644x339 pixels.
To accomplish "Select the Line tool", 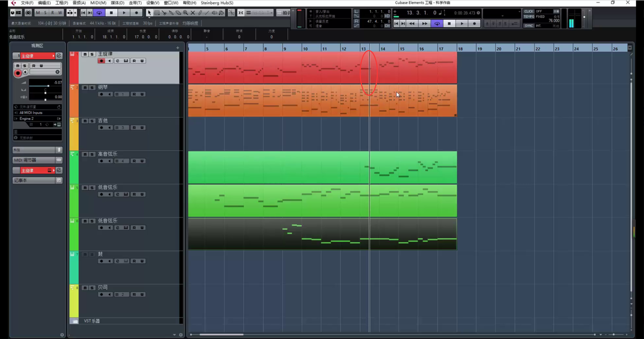I will click(x=207, y=13).
